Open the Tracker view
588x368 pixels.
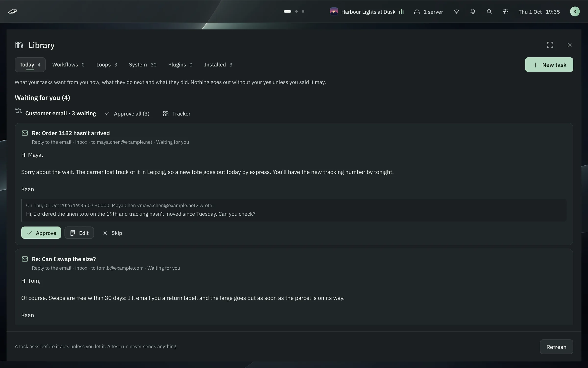tap(177, 114)
